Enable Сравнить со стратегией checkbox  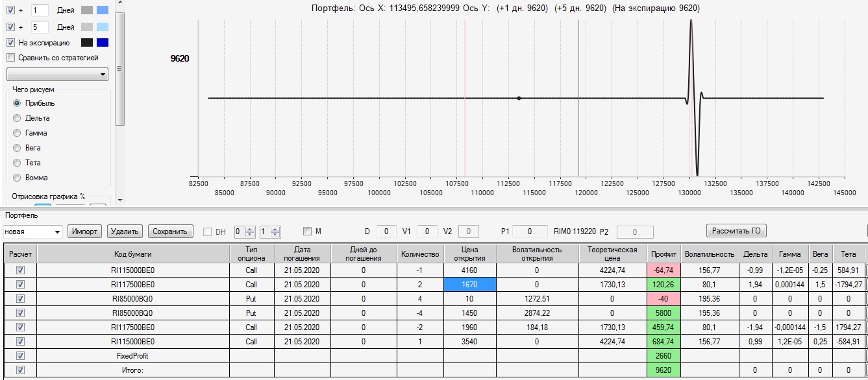10,58
